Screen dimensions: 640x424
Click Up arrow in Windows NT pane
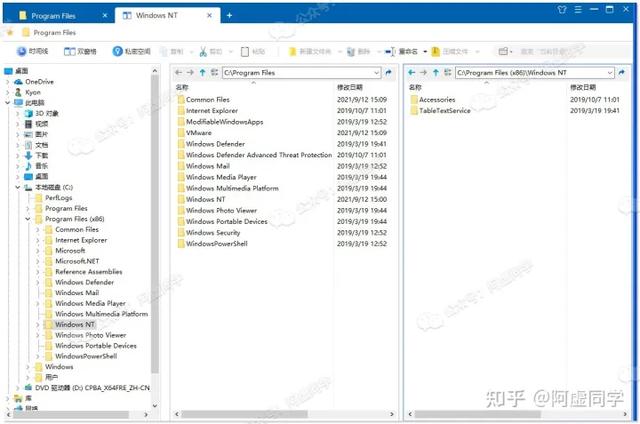point(436,72)
